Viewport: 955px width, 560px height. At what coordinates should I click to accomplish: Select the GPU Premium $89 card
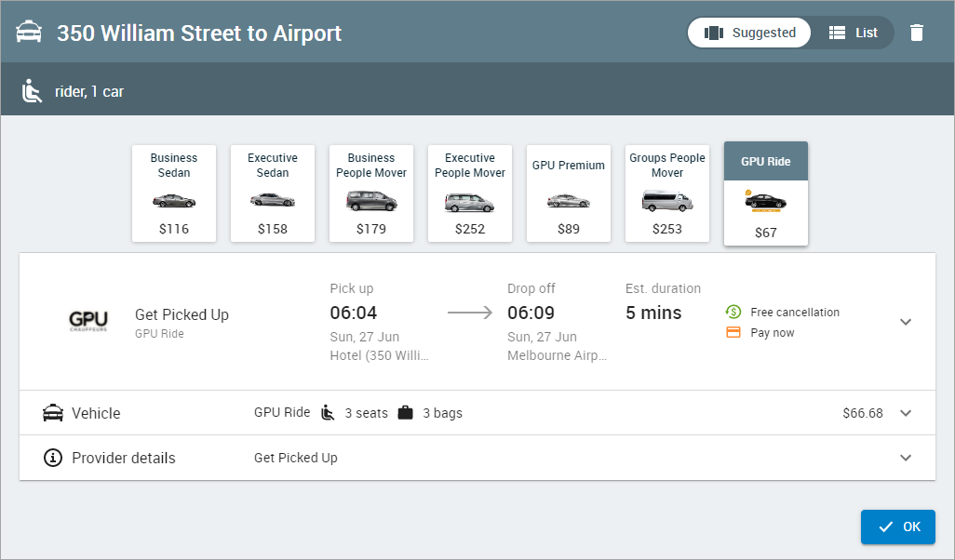(x=569, y=193)
